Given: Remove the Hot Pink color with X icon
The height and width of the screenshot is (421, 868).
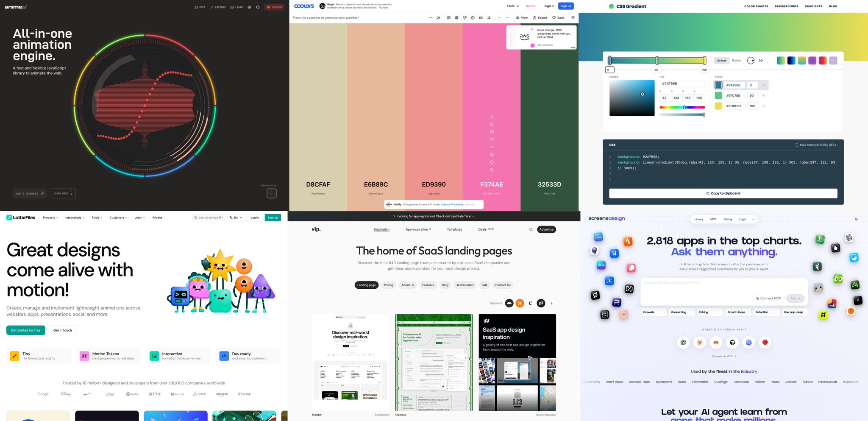Looking at the screenshot, I should 492,117.
